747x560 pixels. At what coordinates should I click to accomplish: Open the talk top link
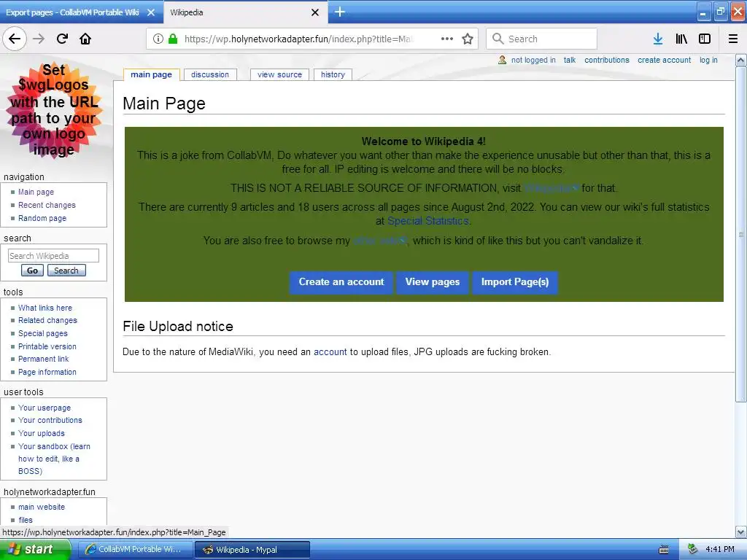tap(569, 60)
